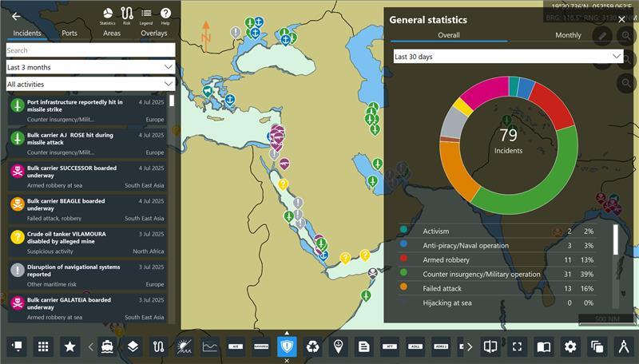The image size is (639, 364).
Task: Switch to the Ports tab
Action: [x=69, y=34]
